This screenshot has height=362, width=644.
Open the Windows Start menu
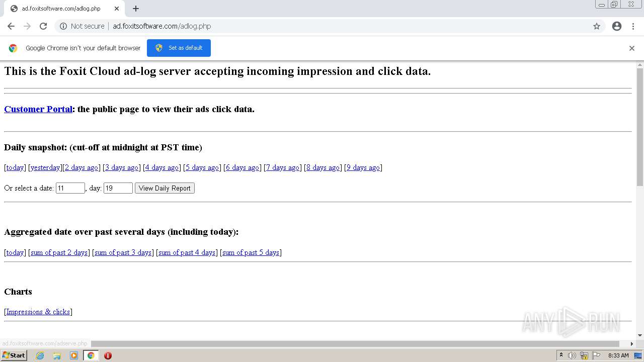[x=14, y=355]
